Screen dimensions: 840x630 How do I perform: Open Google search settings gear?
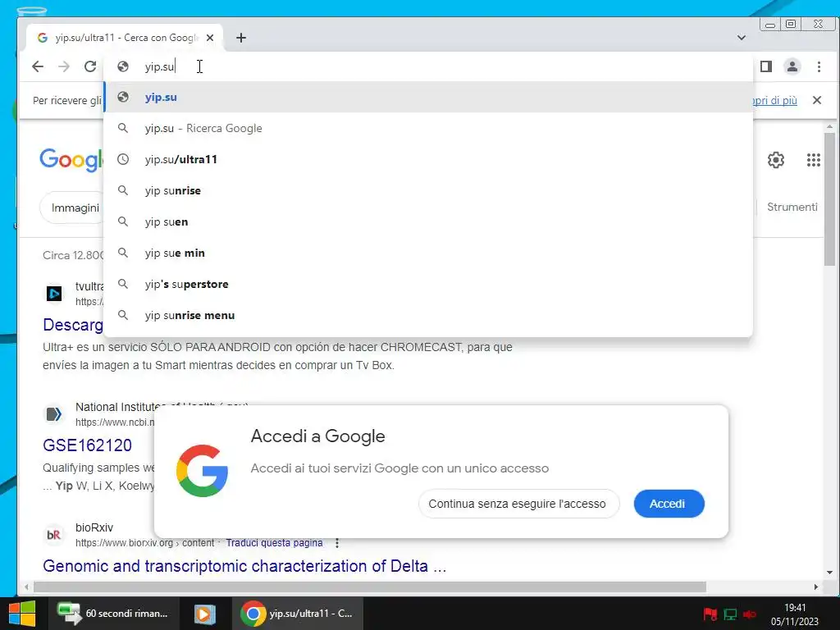click(776, 160)
